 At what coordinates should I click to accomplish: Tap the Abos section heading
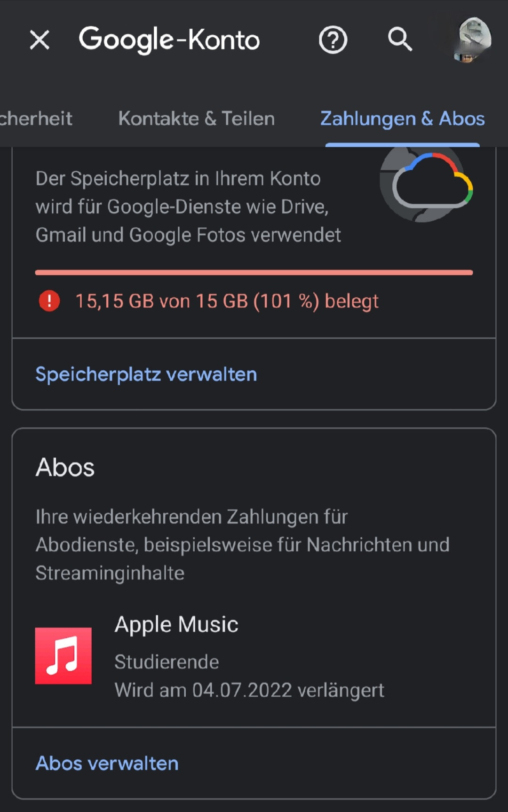65,467
